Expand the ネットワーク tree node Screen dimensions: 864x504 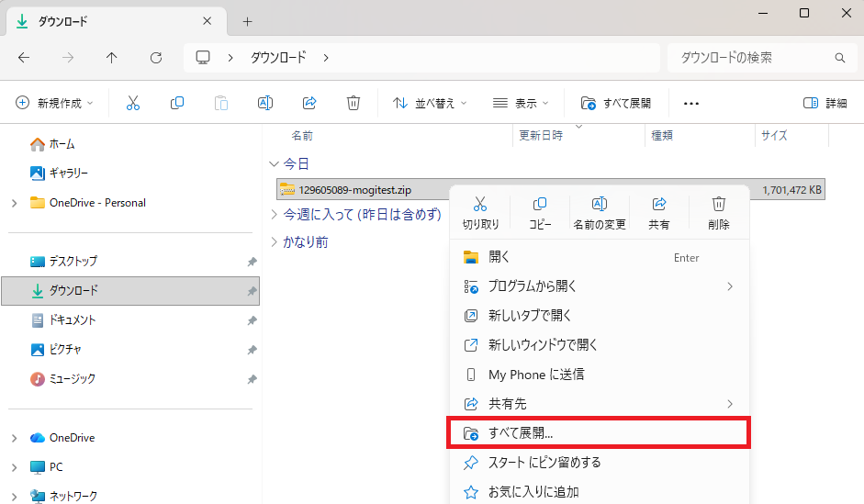click(x=15, y=497)
